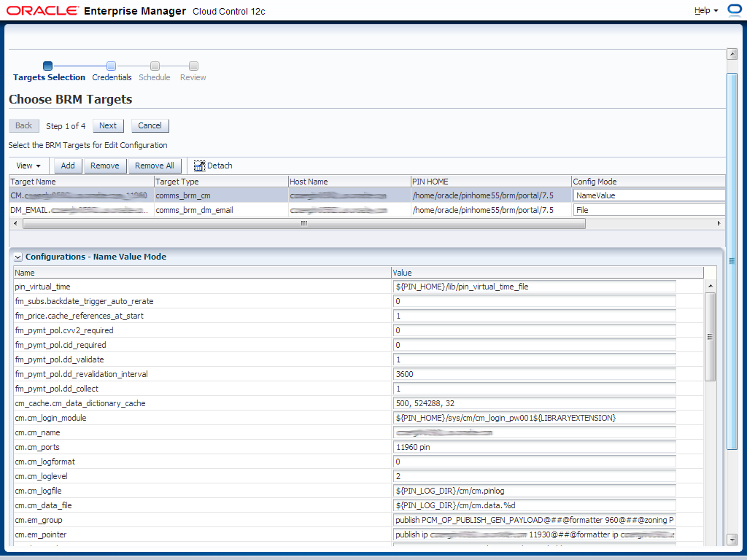This screenshot has height=560, width=747.
Task: Click the Review train step
Action: [x=193, y=71]
